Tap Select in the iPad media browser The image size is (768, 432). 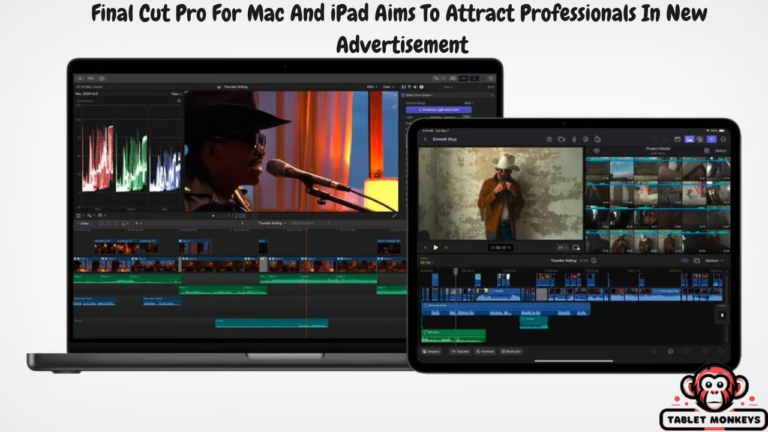pyautogui.click(x=720, y=151)
